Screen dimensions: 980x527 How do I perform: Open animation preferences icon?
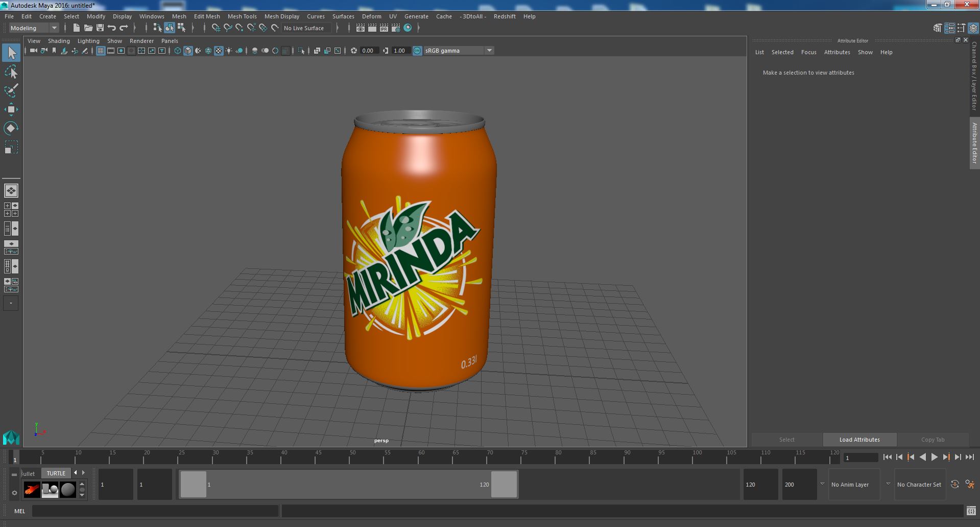(x=970, y=484)
